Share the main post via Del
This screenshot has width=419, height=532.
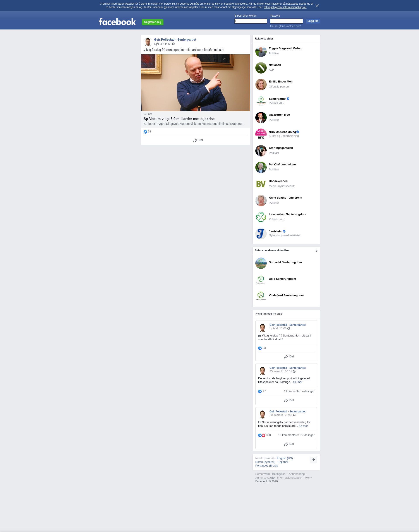point(198,140)
